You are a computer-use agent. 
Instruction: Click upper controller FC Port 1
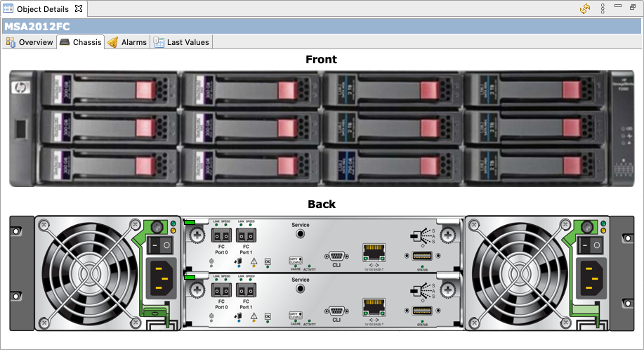pyautogui.click(x=246, y=235)
